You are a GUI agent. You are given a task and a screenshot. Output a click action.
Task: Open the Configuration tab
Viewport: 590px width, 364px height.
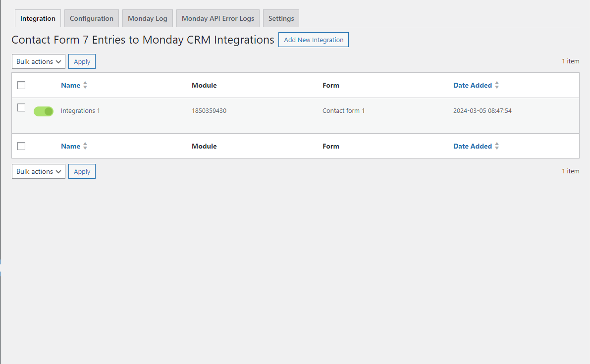(92, 18)
